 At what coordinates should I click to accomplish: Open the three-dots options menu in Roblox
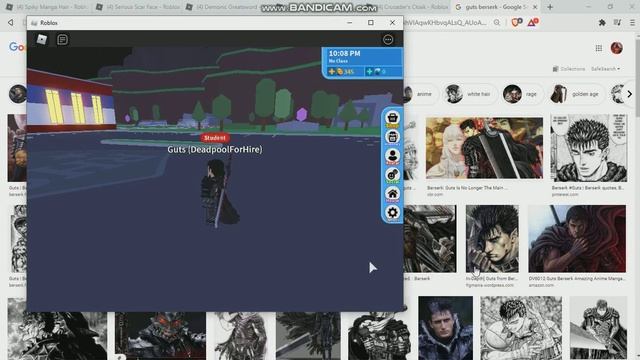point(388,39)
